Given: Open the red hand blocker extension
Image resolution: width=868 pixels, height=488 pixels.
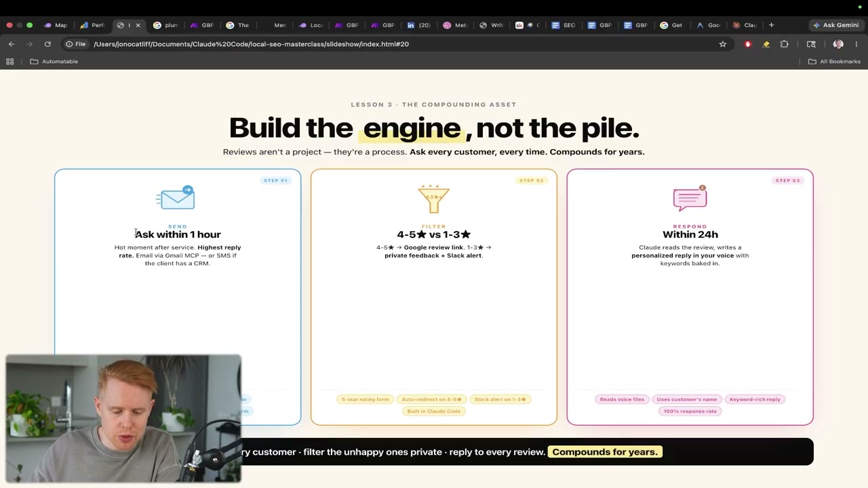Looking at the screenshot, I should tap(748, 44).
